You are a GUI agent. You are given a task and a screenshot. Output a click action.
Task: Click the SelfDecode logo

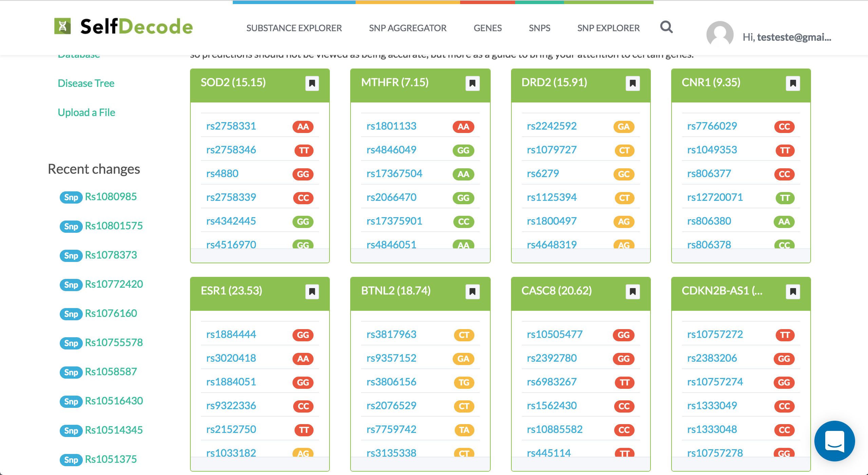click(124, 26)
